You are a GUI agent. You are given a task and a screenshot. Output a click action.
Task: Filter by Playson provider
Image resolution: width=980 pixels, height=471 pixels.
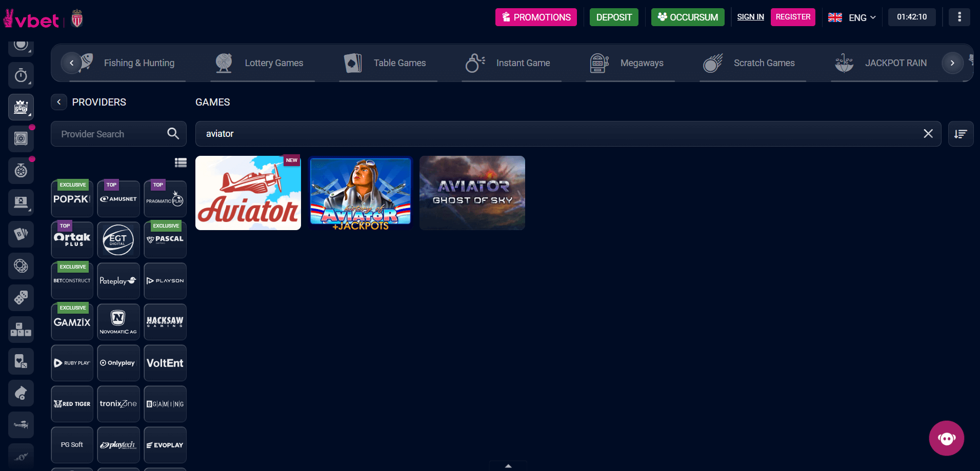[165, 281]
